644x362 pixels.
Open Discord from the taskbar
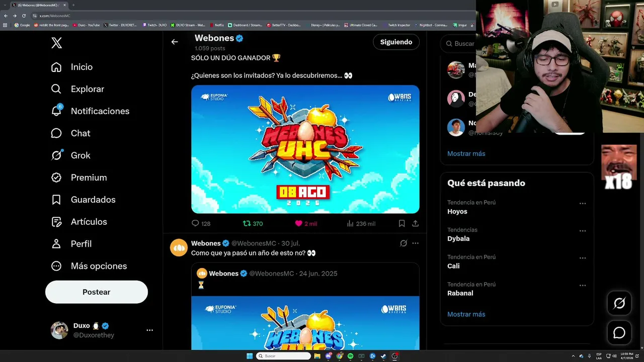[328, 356]
